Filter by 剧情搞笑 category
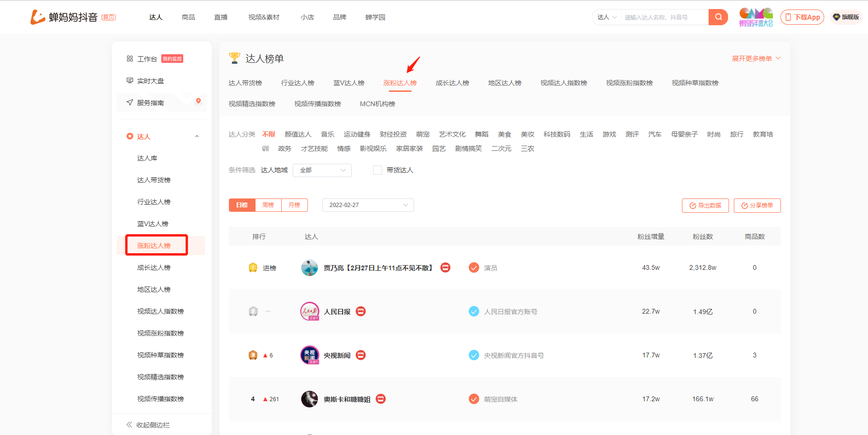This screenshot has height=435, width=868. click(468, 148)
